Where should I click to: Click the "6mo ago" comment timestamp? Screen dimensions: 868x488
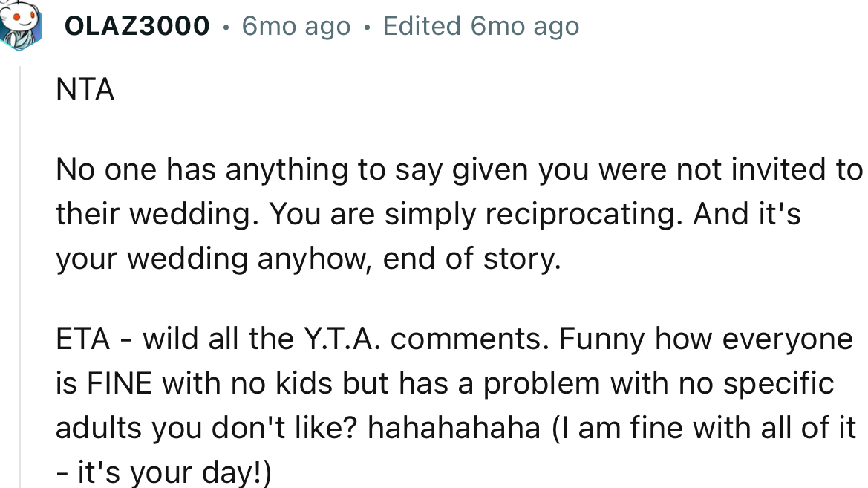pyautogui.click(x=296, y=27)
